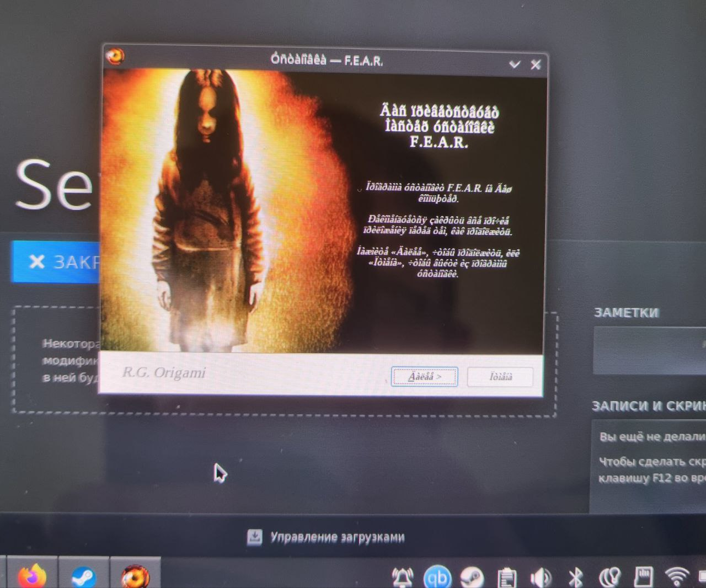This screenshot has height=588, width=706.
Task: Minimize the F.E.A.R. installer window
Action: (515, 64)
